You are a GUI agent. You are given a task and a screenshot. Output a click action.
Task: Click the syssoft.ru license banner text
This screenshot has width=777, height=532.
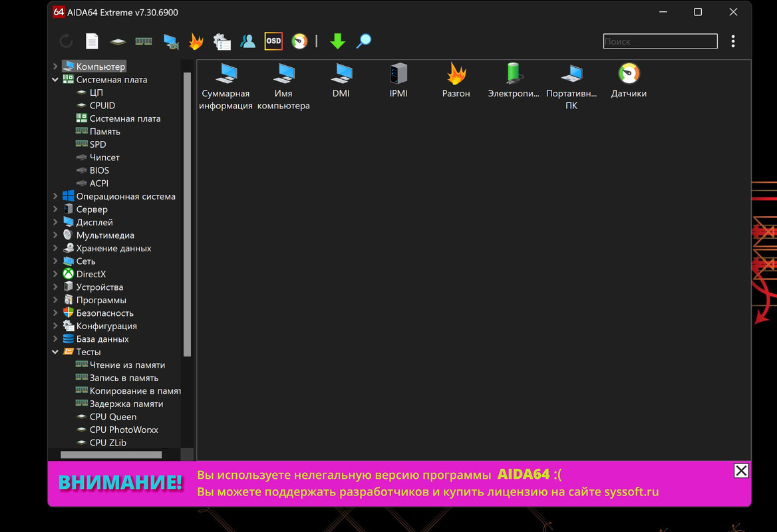pyautogui.click(x=428, y=492)
